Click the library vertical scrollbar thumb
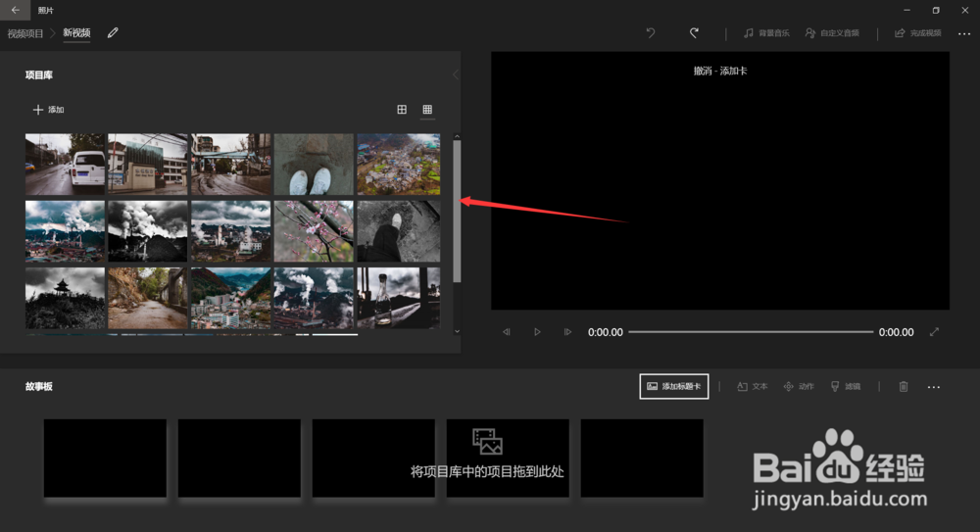This screenshot has height=532, width=980. pyautogui.click(x=457, y=212)
